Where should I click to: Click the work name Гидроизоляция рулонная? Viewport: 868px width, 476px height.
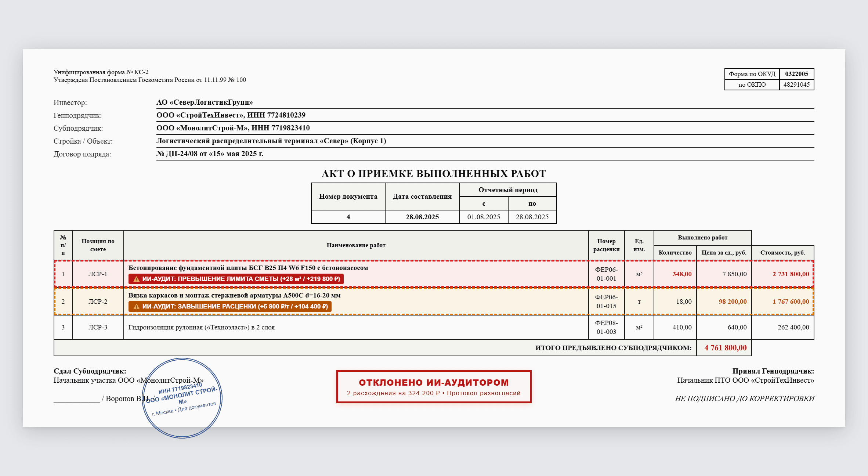(x=201, y=327)
